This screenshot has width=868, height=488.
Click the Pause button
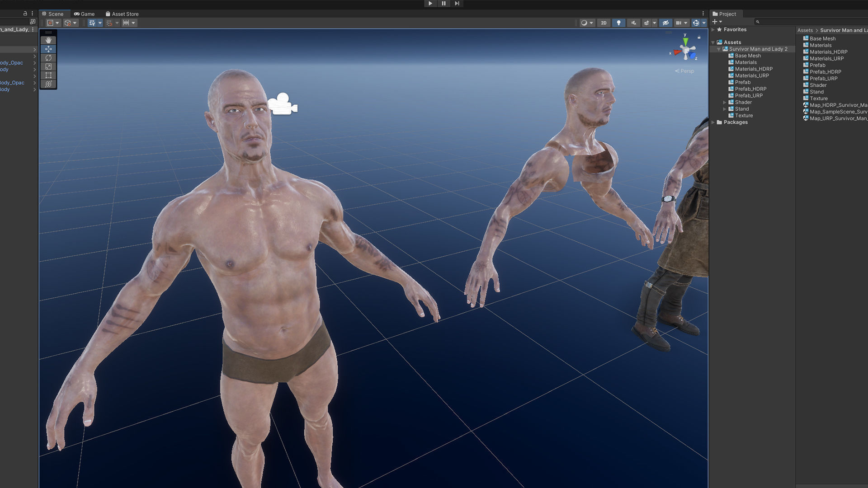(443, 4)
